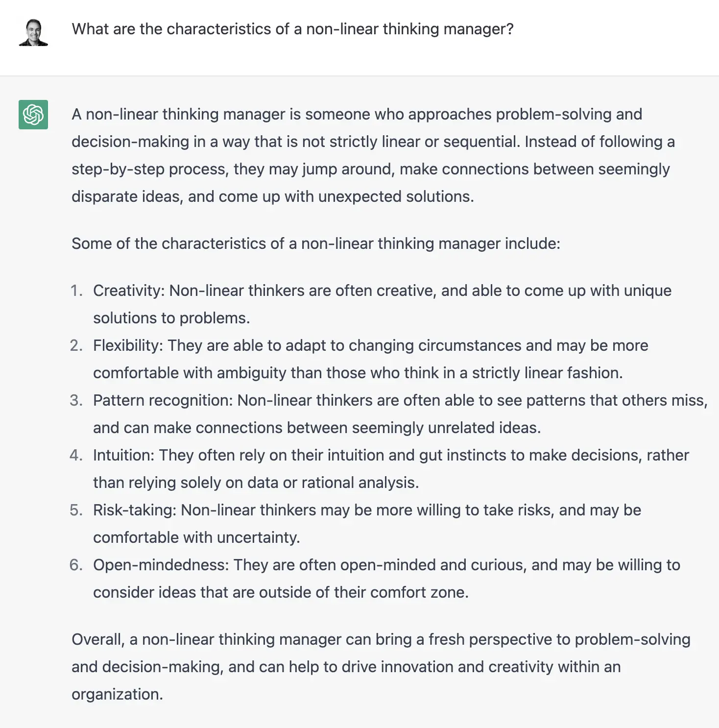Click the opening paragraph defining non-linear thinking manager
Screen dimensions: 719x728
(x=373, y=155)
